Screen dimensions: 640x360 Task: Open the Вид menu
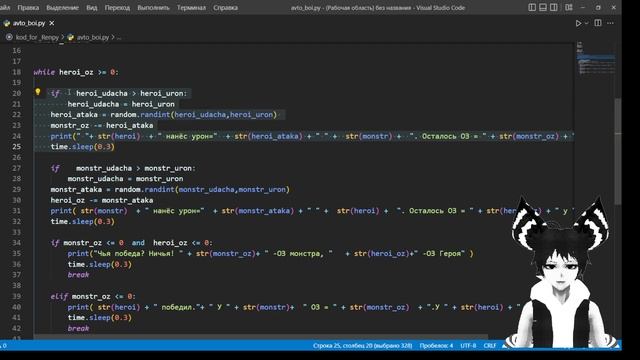92,8
